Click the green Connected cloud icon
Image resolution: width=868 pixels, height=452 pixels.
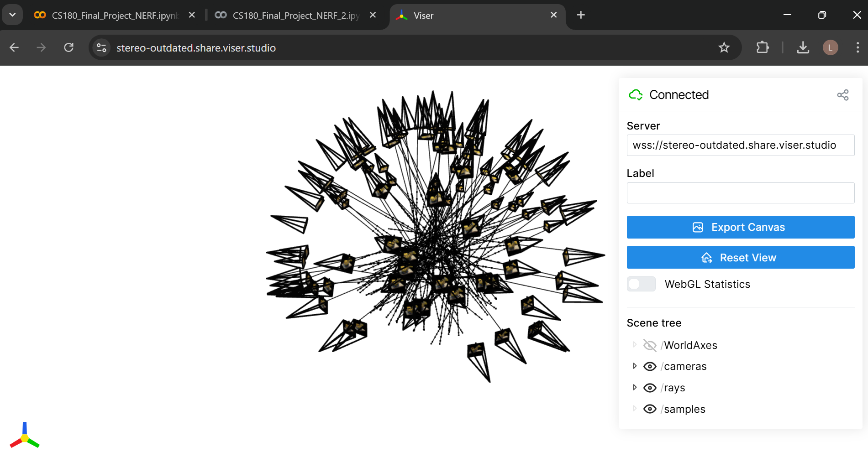[636, 95]
